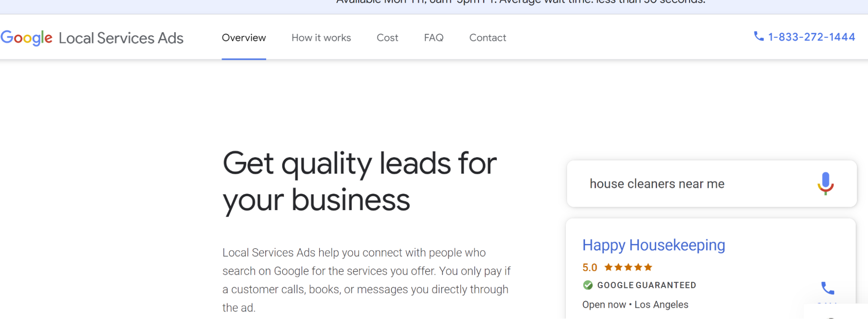Switch to the FAQ tab
The width and height of the screenshot is (868, 319).
point(433,38)
